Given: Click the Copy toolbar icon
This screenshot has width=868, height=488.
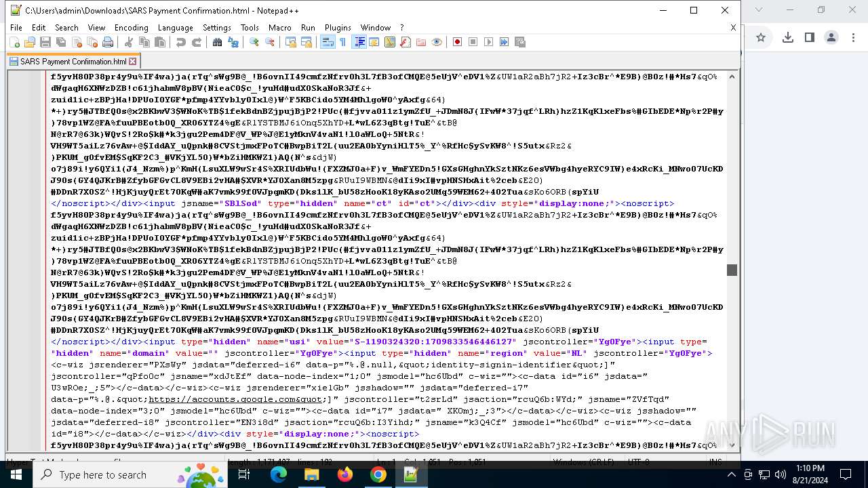Looking at the screenshot, I should 144,42.
